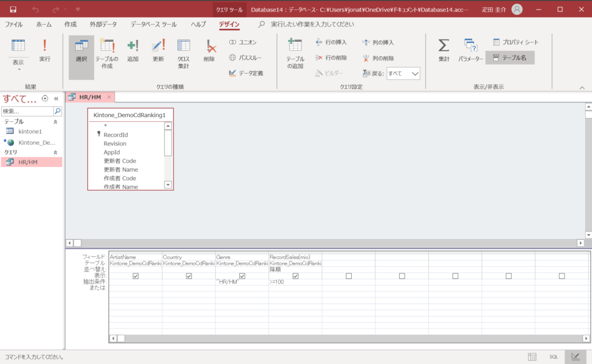Run the query with 実行 button
Screen dimensions: 592x364
(45, 50)
